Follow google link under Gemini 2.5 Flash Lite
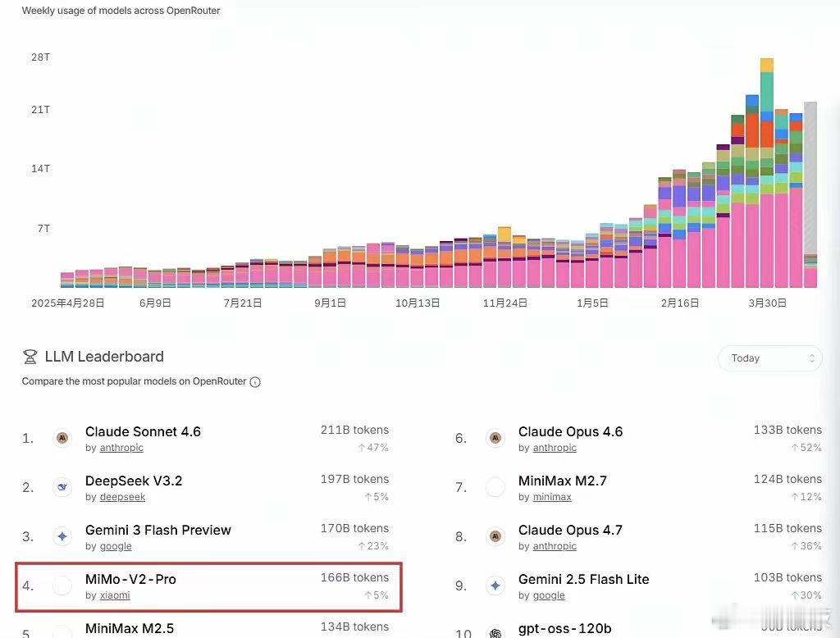840x638 pixels. (549, 595)
